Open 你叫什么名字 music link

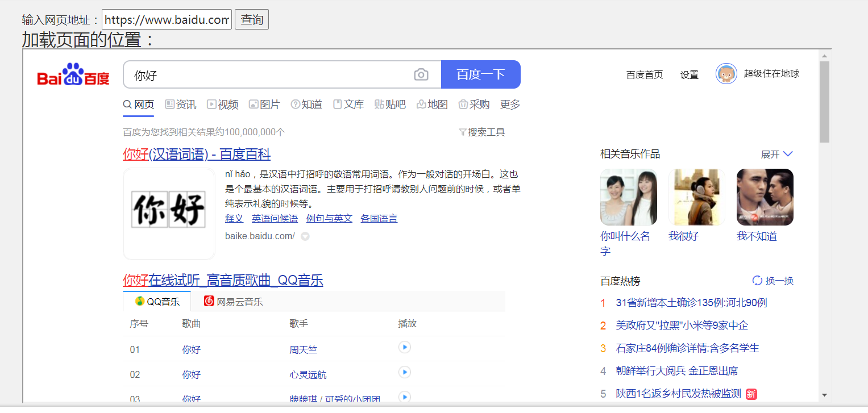[625, 244]
